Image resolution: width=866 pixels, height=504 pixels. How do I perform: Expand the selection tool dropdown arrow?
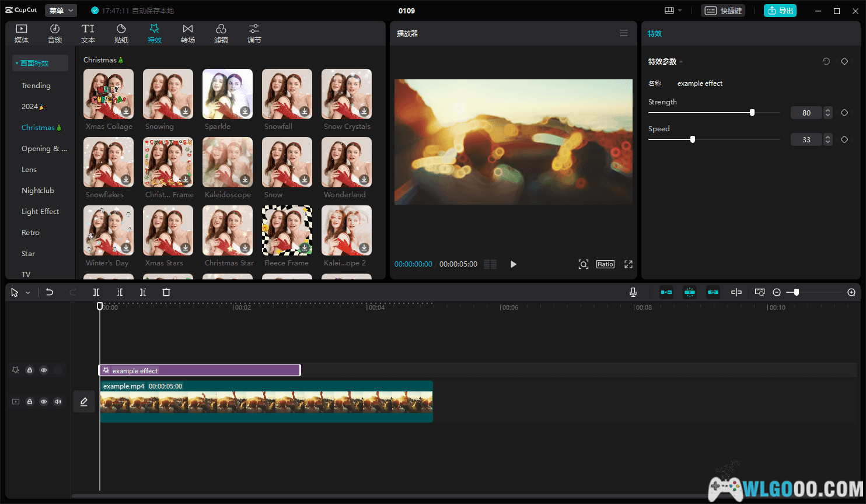tap(27, 293)
